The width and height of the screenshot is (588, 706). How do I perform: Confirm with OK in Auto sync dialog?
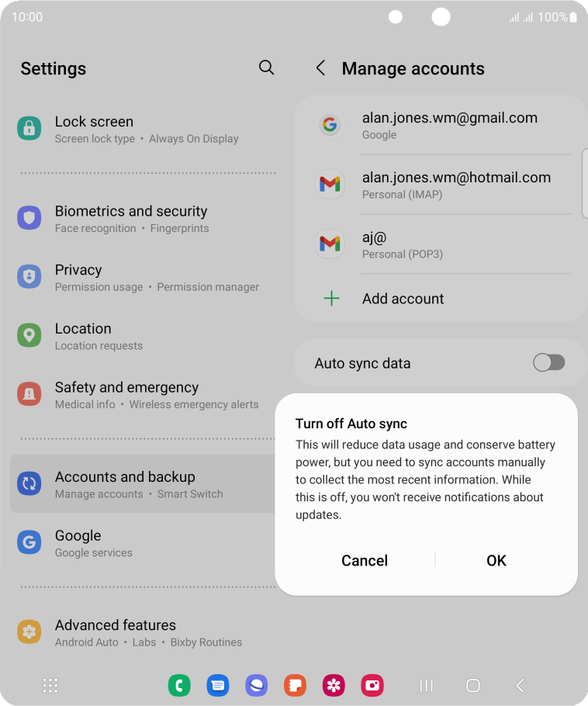click(x=496, y=561)
